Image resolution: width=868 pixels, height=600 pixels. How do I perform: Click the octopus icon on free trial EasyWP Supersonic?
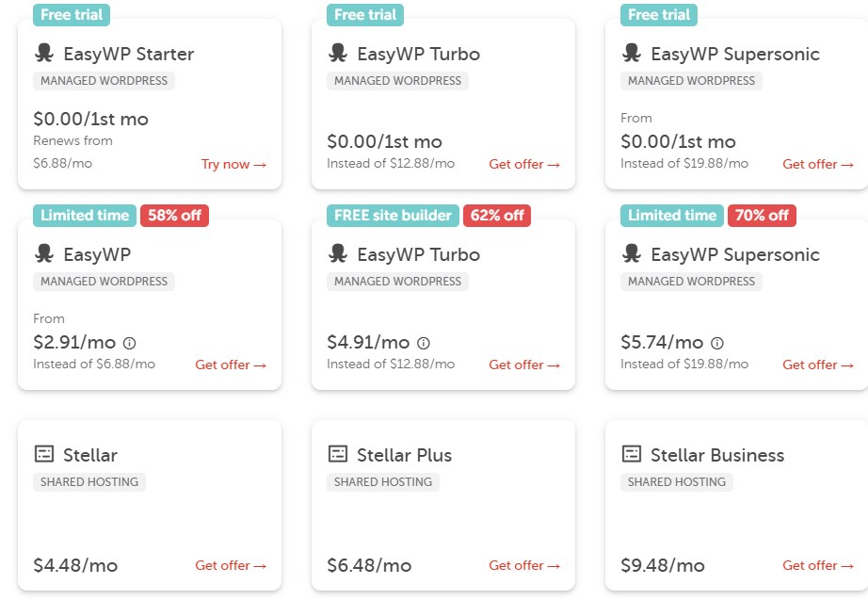pos(632,54)
